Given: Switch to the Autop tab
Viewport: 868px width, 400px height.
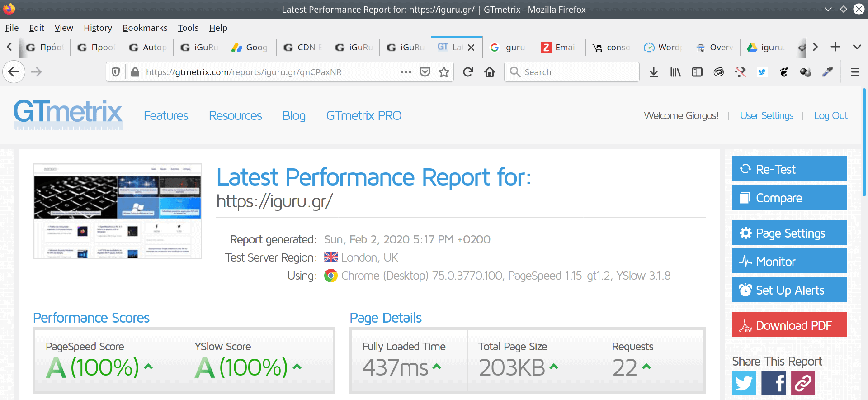Looking at the screenshot, I should [147, 47].
